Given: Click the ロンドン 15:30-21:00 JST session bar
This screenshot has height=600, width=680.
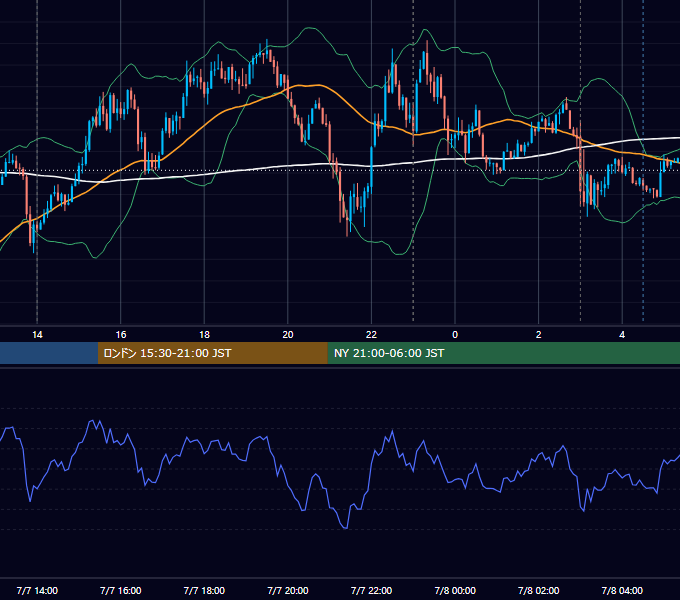Looking at the screenshot, I should point(212,353).
